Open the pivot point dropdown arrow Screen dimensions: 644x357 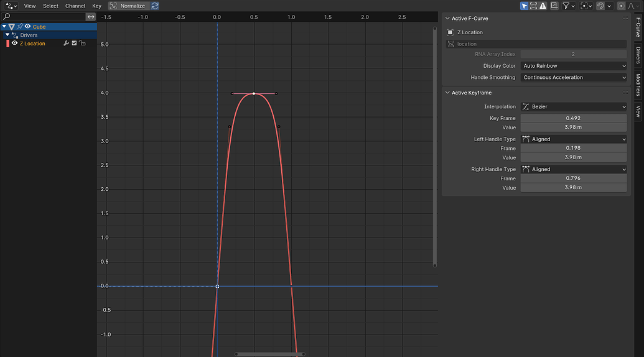tap(590, 6)
